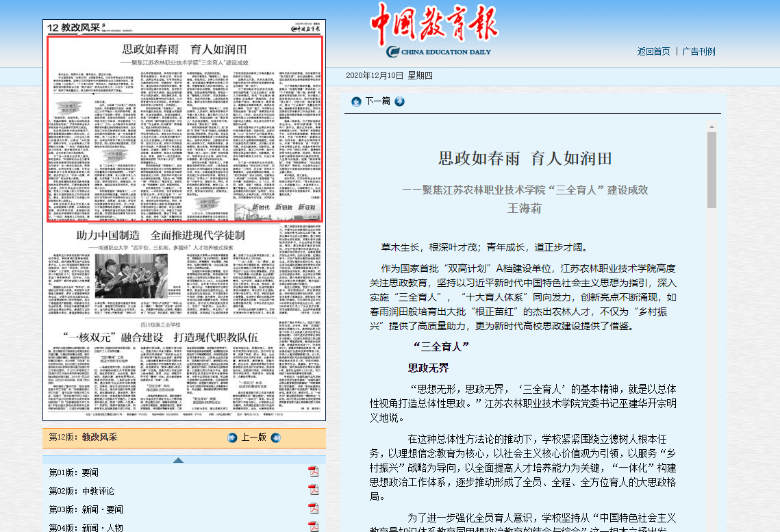The height and width of the screenshot is (532, 780).
Task: Open the PDF icon for 第01版 要闻
Action: pos(314,471)
